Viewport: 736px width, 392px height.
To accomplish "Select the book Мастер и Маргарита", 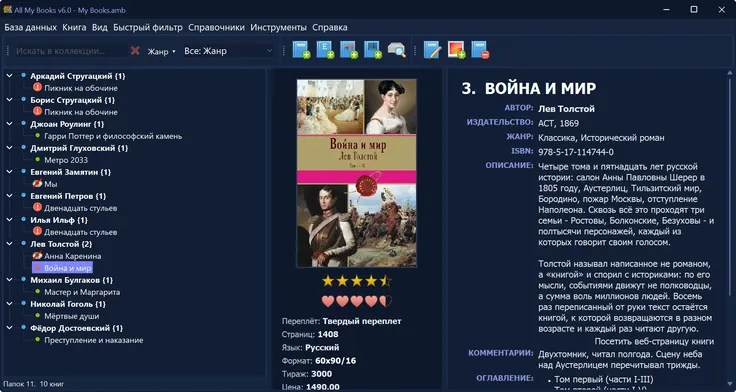I will pos(82,292).
